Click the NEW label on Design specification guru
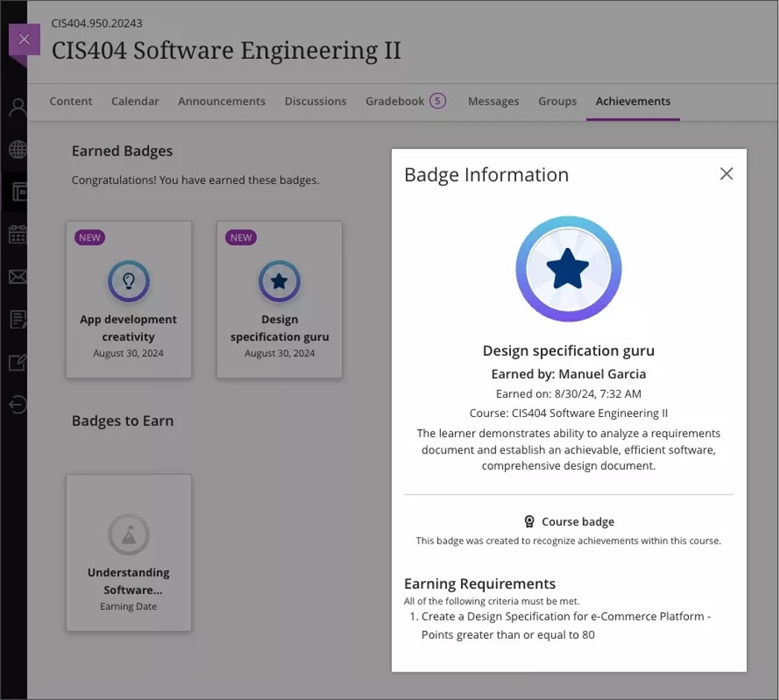The height and width of the screenshot is (700, 779). [x=241, y=238]
